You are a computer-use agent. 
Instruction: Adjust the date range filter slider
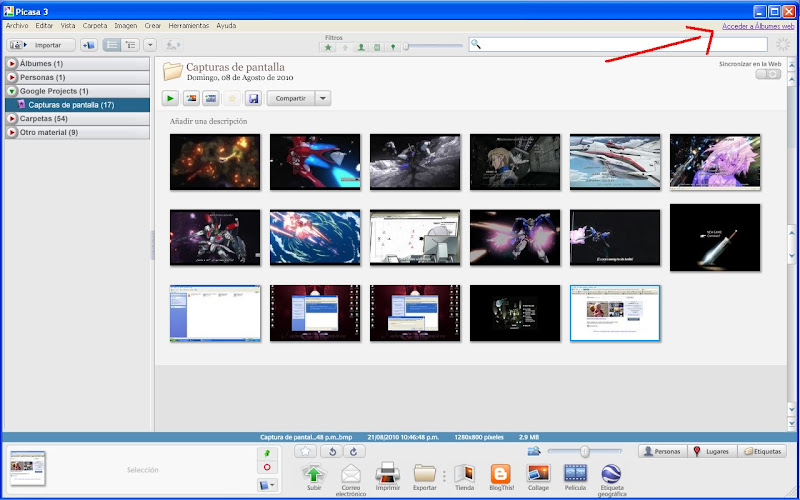click(406, 46)
